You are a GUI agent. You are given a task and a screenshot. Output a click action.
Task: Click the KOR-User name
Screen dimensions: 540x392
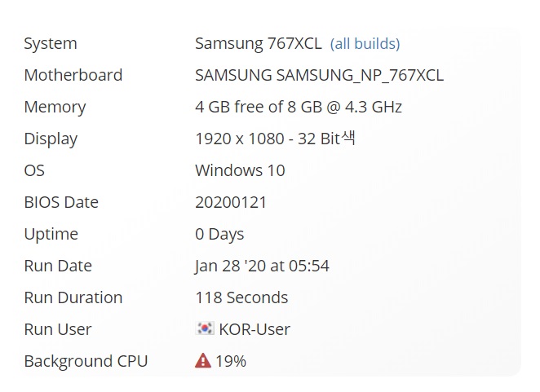pyautogui.click(x=255, y=329)
